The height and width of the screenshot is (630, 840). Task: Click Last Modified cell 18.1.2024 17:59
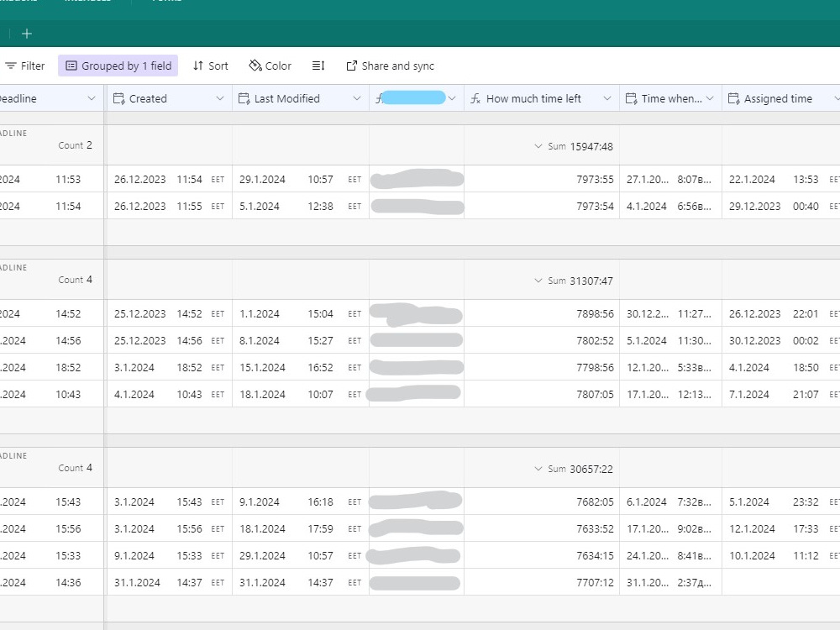tap(301, 528)
